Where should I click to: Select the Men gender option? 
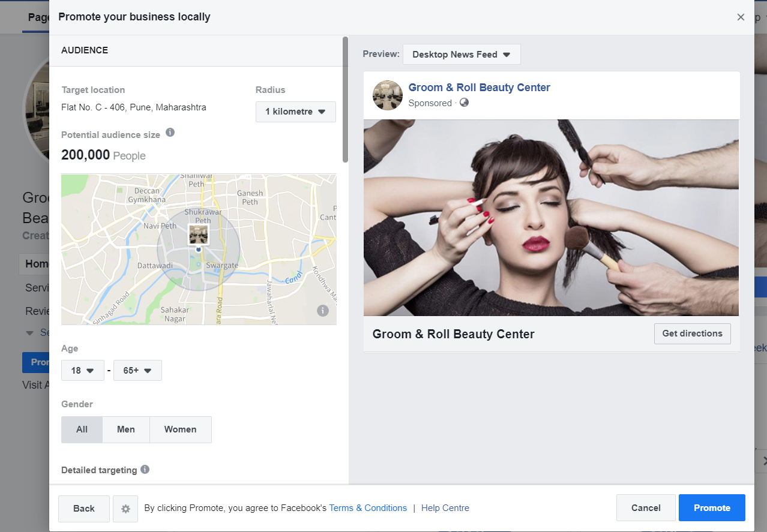126,429
